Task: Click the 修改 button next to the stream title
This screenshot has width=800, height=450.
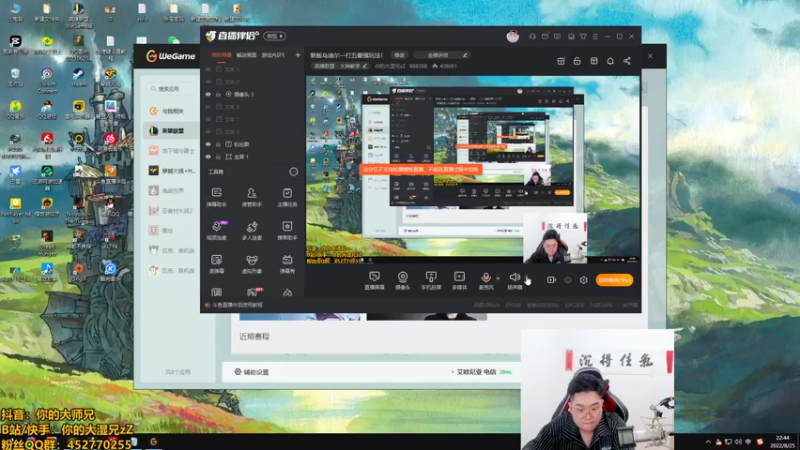Action: click(x=399, y=55)
